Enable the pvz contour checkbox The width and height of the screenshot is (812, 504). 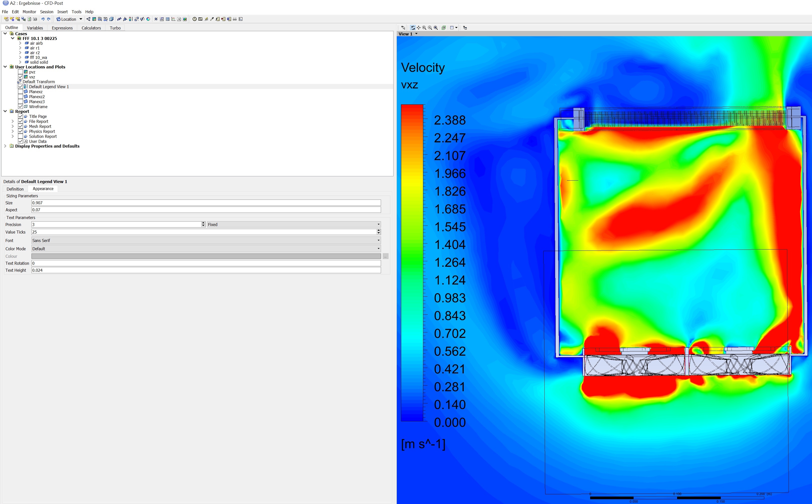click(20, 72)
